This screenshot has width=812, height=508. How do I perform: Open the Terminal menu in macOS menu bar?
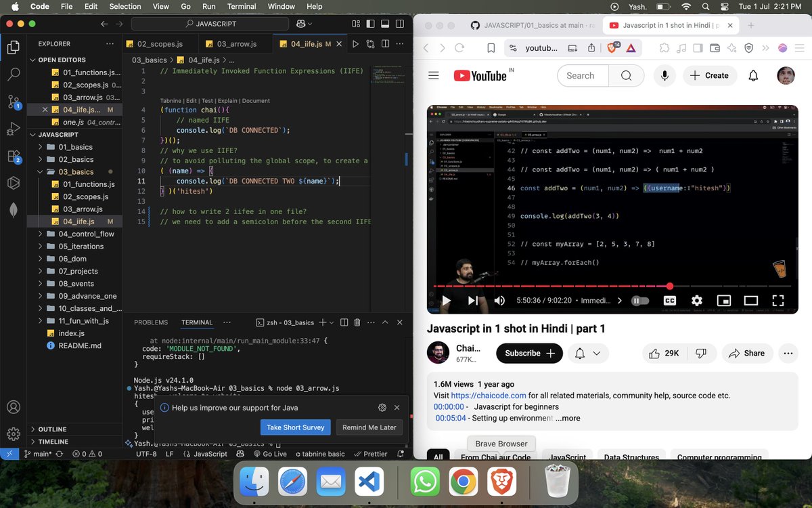pyautogui.click(x=242, y=6)
